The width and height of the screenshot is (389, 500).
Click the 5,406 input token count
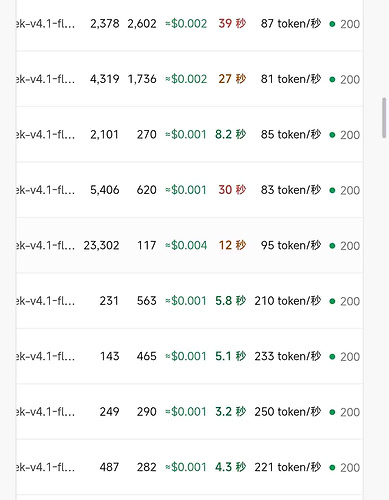[x=104, y=190]
